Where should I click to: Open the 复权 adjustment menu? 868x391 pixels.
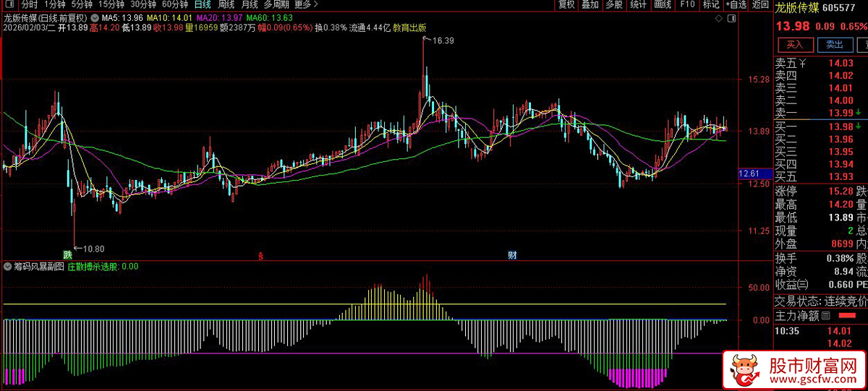pos(566,4)
